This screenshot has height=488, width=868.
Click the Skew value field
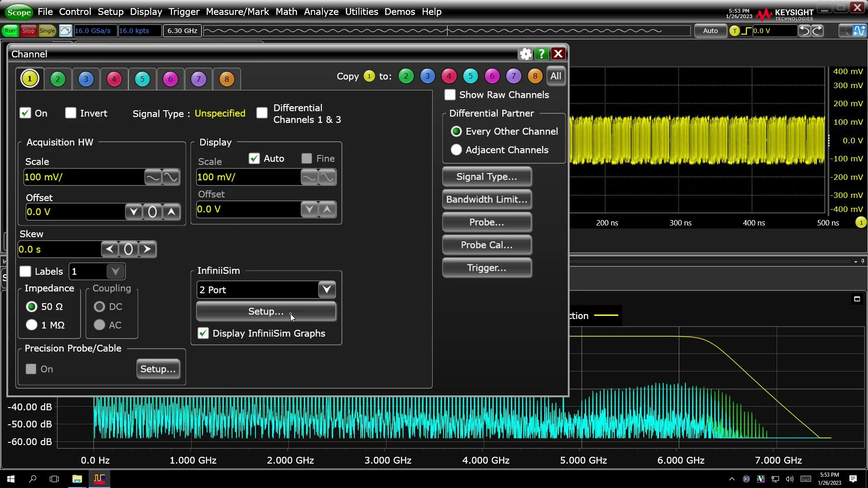(x=59, y=249)
